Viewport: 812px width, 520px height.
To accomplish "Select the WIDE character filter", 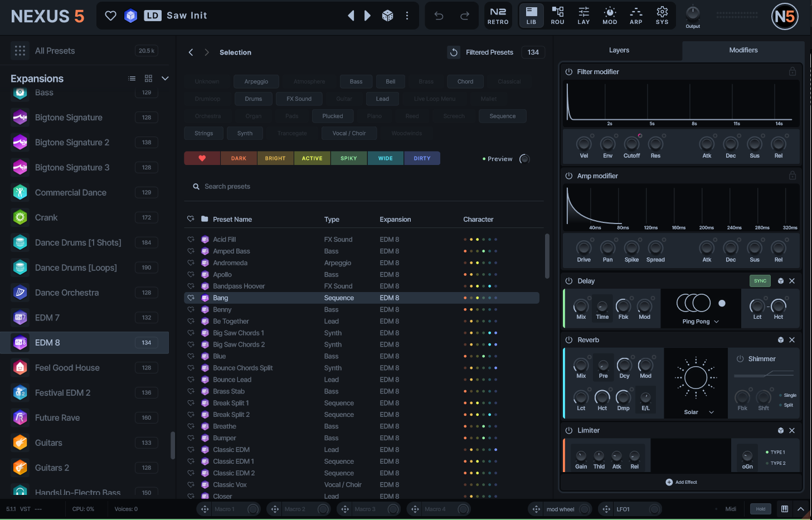I will click(x=386, y=158).
